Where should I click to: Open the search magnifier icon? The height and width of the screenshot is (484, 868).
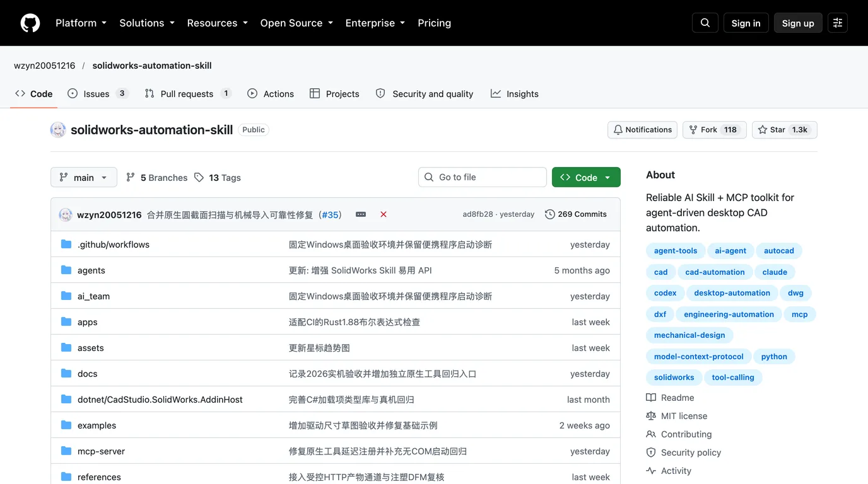[705, 23]
